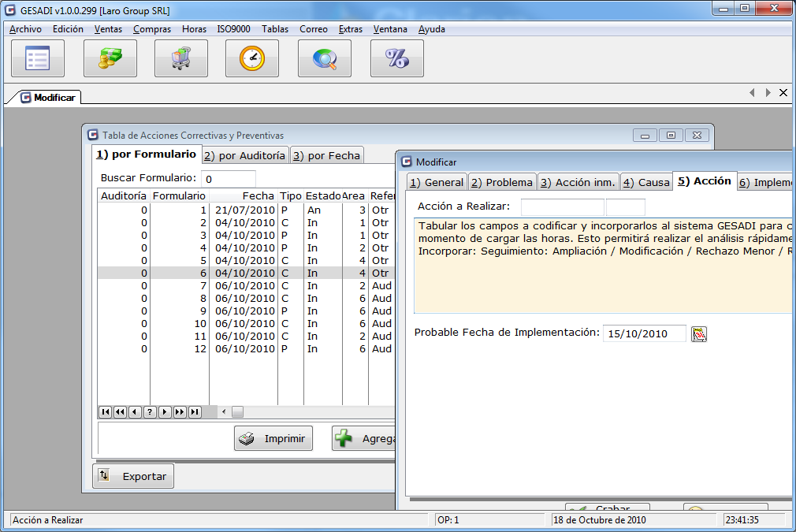Image resolution: width=796 pixels, height=532 pixels.
Task: Jump to first record in navigator
Action: 105,411
